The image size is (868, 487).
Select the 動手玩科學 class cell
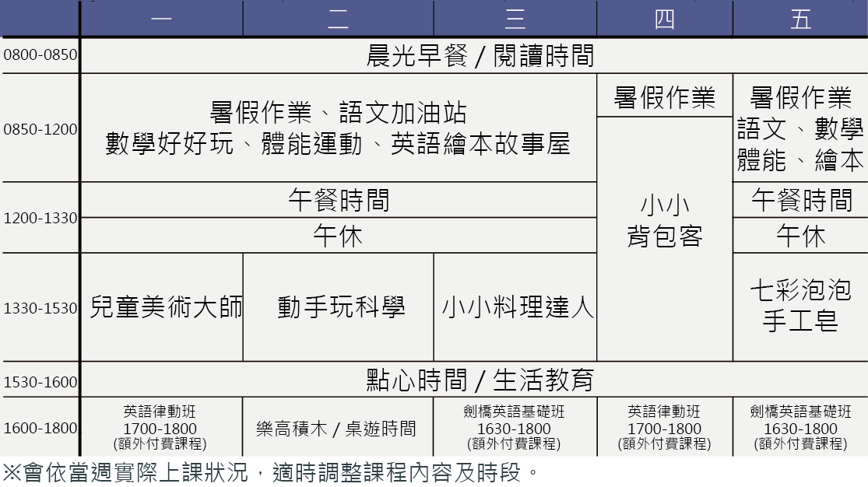click(338, 307)
